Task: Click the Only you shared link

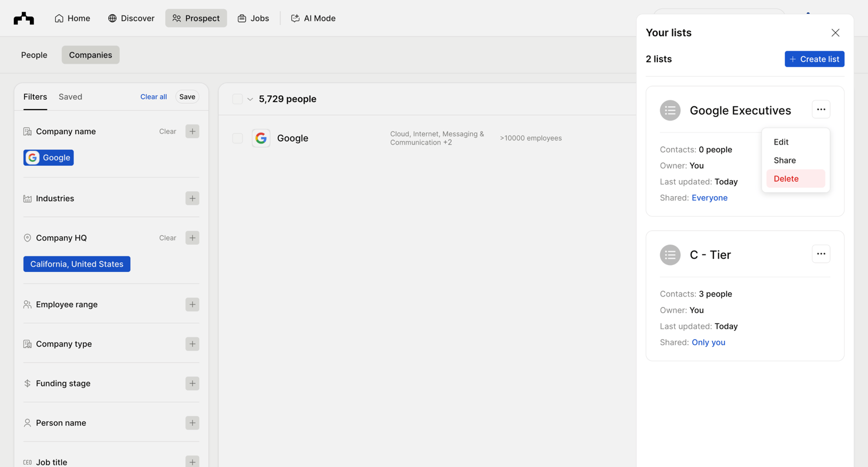Action: click(708, 343)
